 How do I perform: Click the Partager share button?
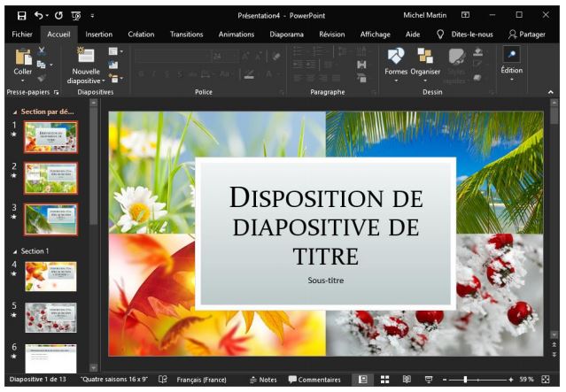point(525,35)
